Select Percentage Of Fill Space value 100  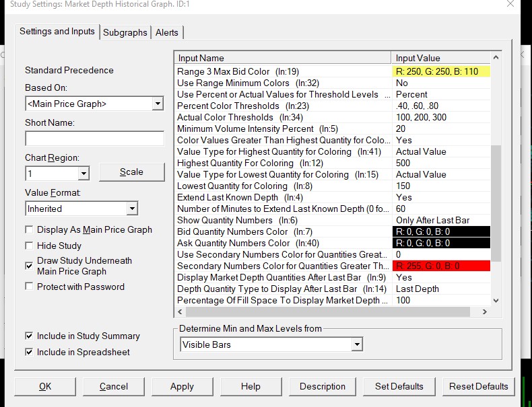point(441,300)
